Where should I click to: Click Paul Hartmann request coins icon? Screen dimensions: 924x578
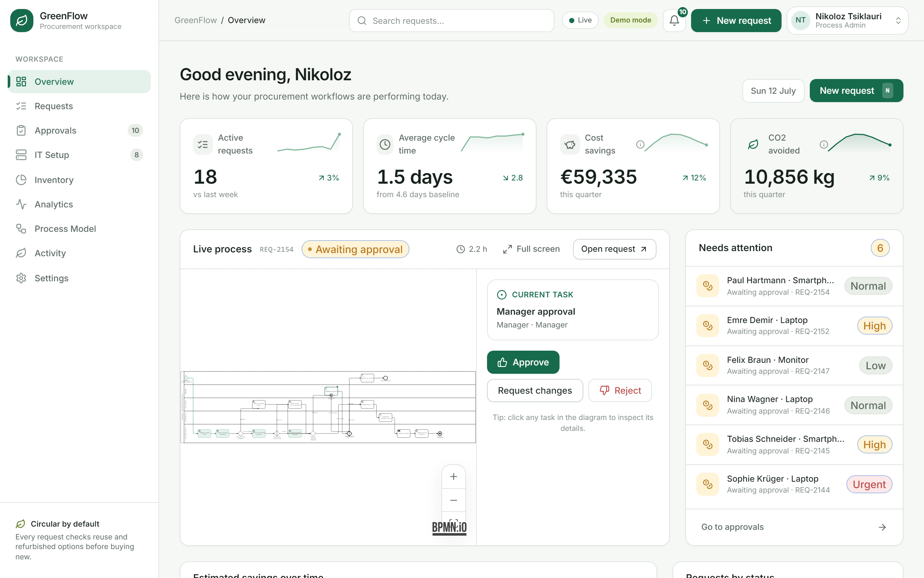(x=707, y=286)
